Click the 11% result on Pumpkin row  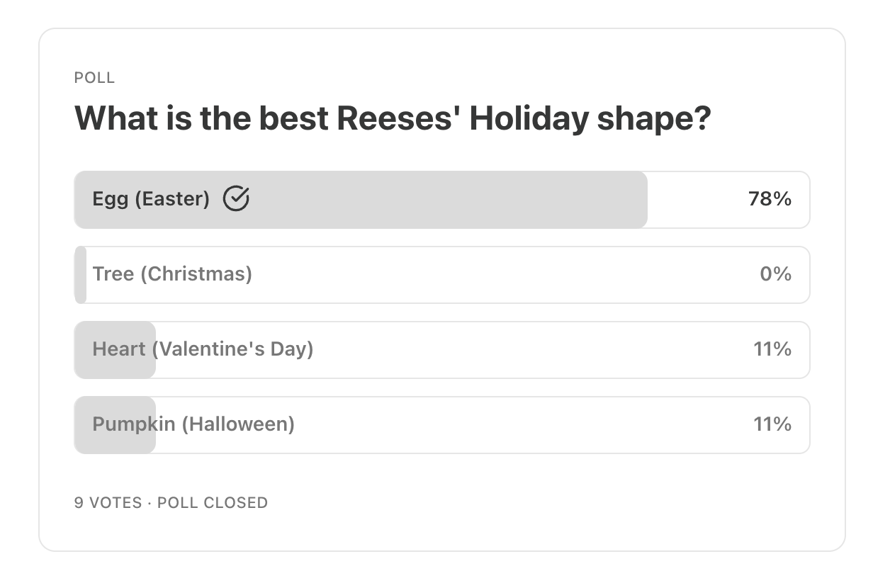[772, 424]
